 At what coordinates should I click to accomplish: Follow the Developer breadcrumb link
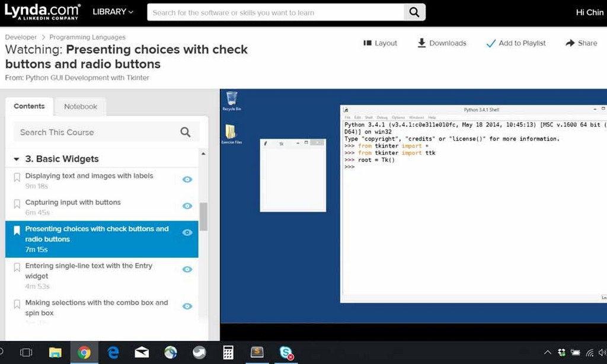coord(21,37)
